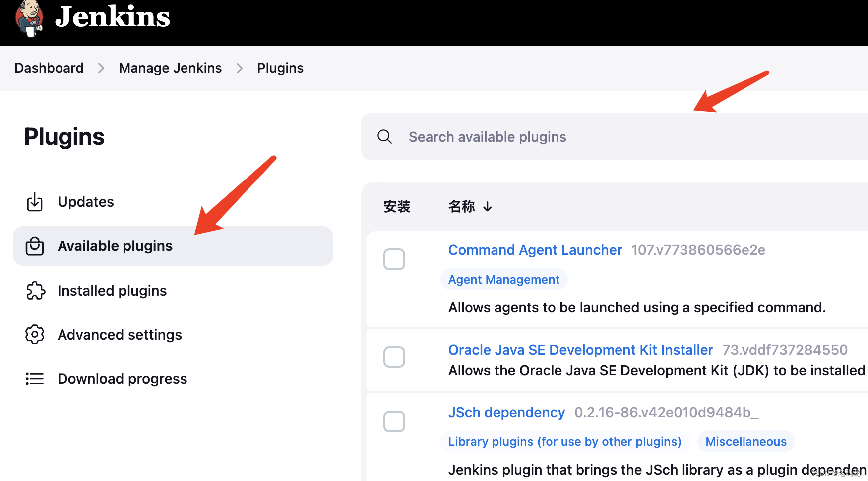Check the JSch dependency checkbox

pyautogui.click(x=394, y=421)
